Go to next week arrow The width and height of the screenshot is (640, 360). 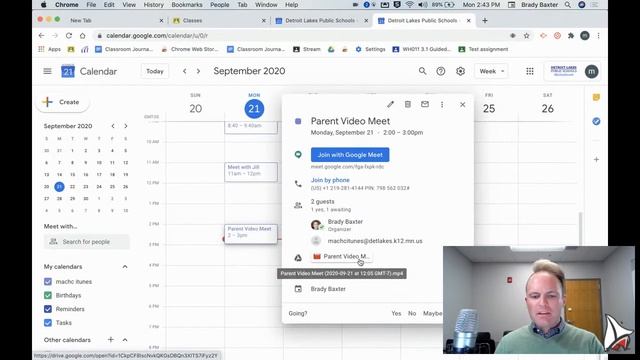[x=198, y=71]
